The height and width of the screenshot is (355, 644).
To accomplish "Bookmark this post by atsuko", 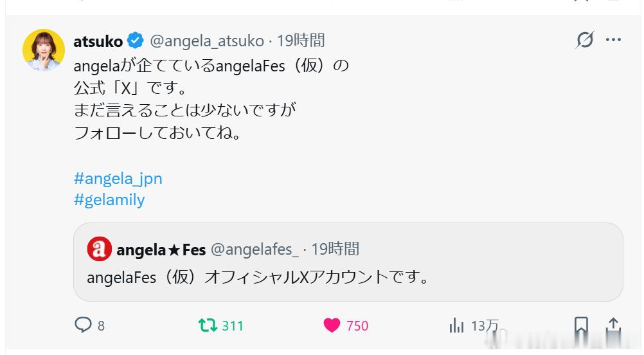I will [x=581, y=325].
